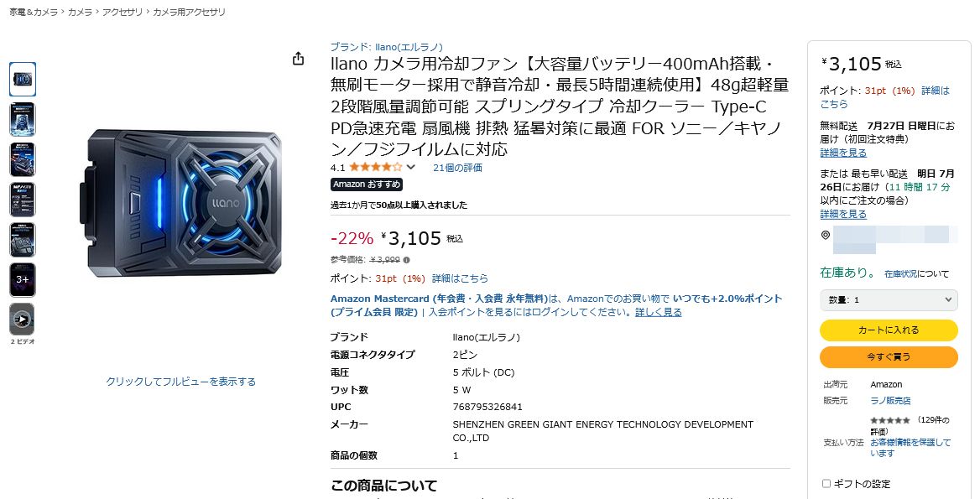This screenshot has width=980, height=499.
Task: Open the '3+' more images thumbnail
Action: click(22, 279)
